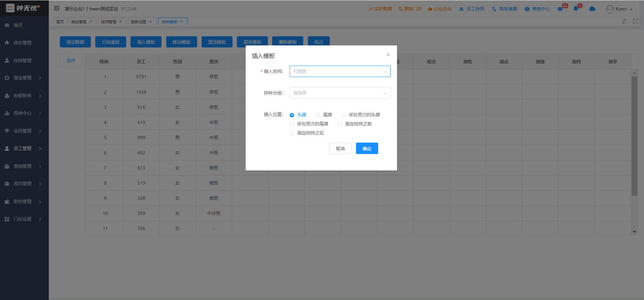
Task: Close the 参数设置 tab
Action: (x=150, y=22)
